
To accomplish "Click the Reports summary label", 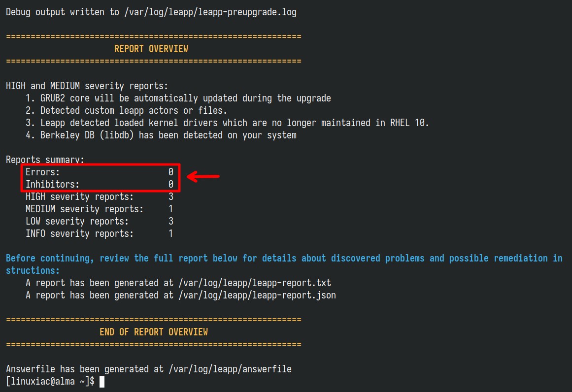I will (x=45, y=160).
